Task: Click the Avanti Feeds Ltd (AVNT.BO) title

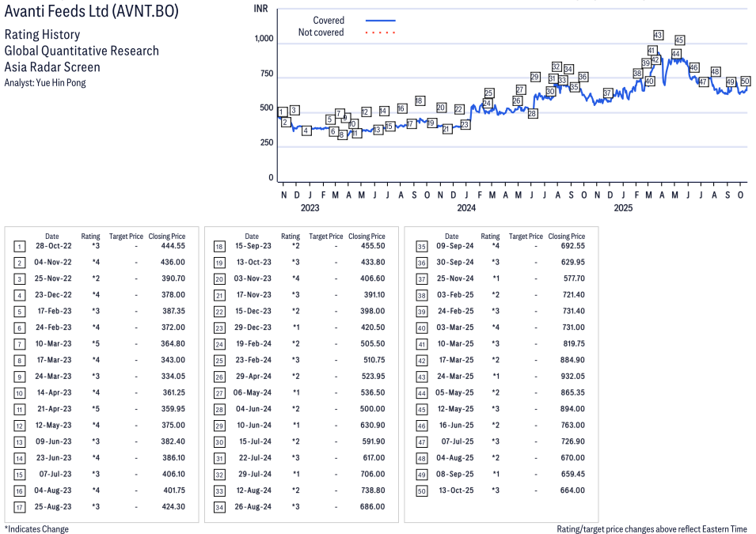Action: [x=91, y=12]
